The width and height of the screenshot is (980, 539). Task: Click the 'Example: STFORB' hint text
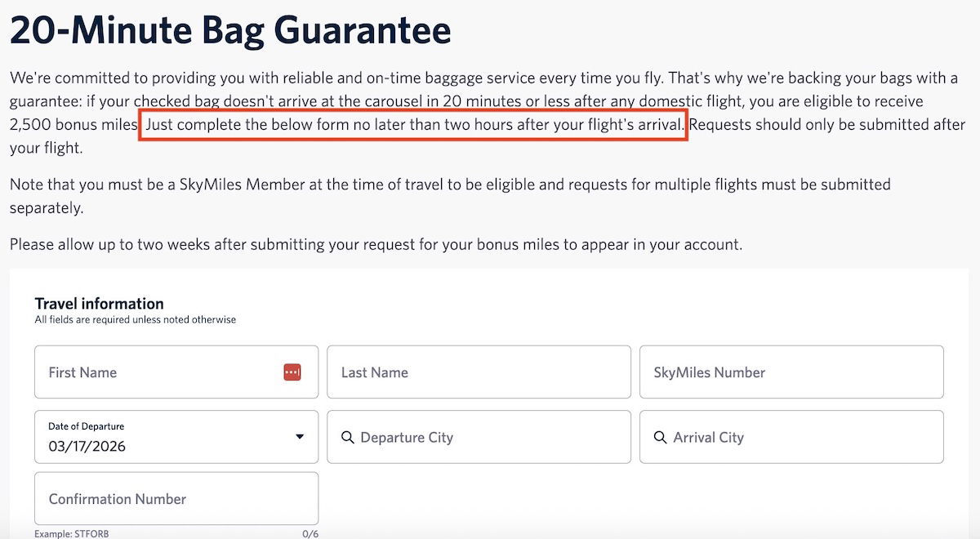pos(72,534)
